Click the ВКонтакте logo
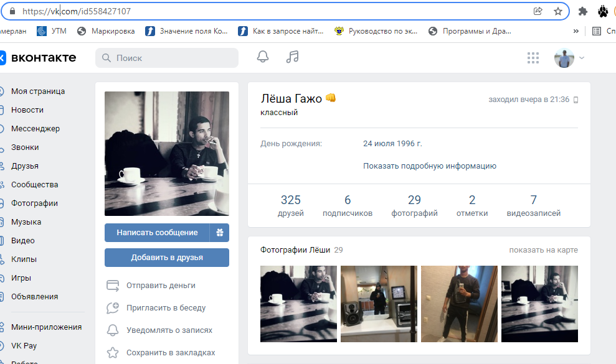Screen dimensions: 616x364 point(38,58)
